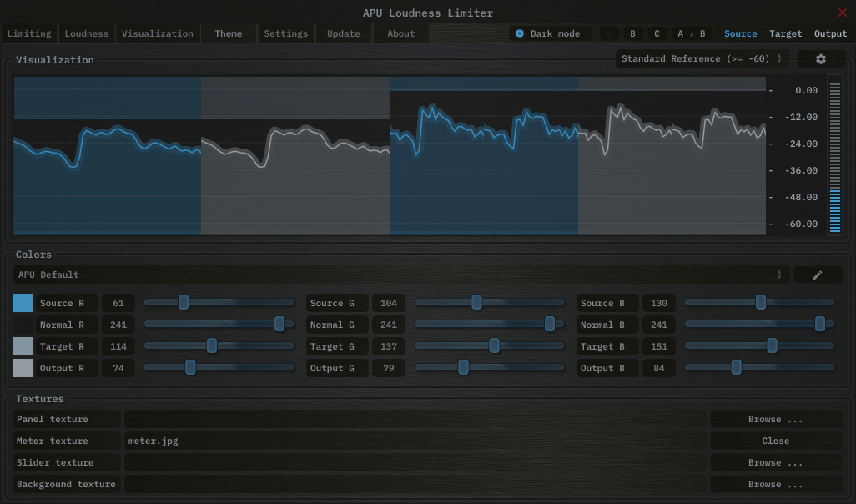This screenshot has width=856, height=504.
Task: Switch meter view to Target
Action: [785, 34]
